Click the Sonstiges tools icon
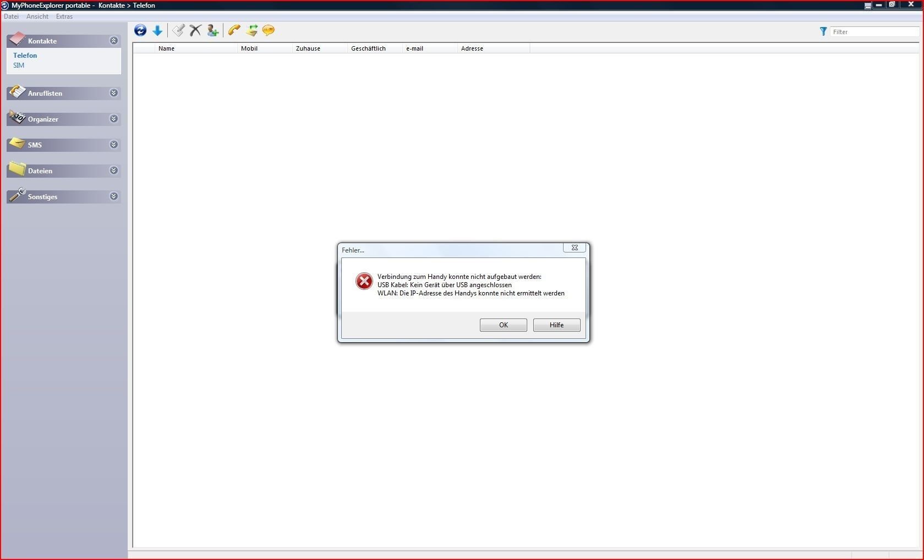 tap(17, 194)
